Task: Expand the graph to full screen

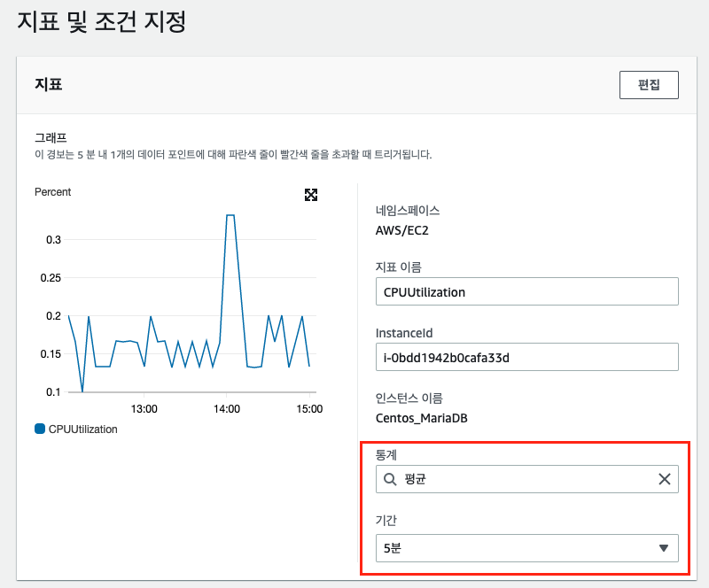Action: tap(311, 195)
